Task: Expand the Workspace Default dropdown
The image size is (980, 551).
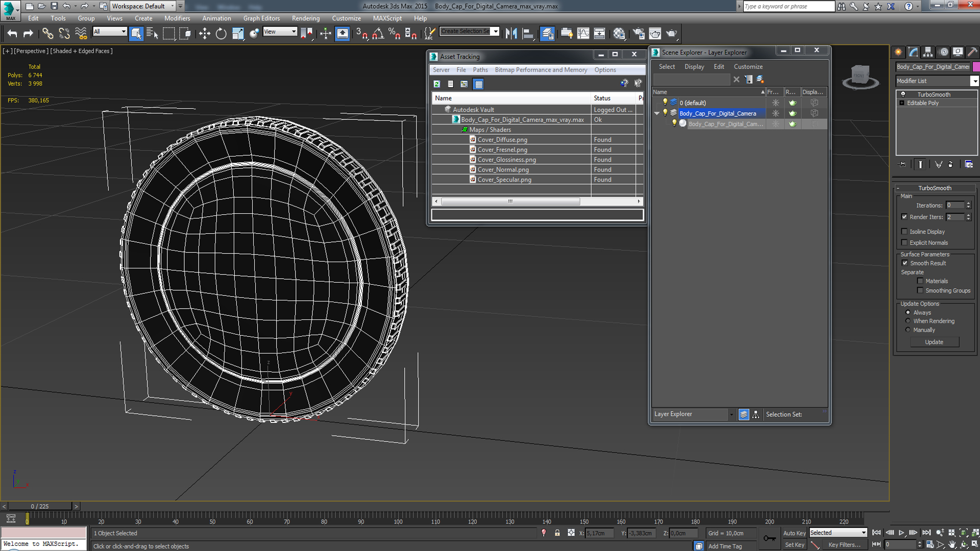Action: click(173, 6)
